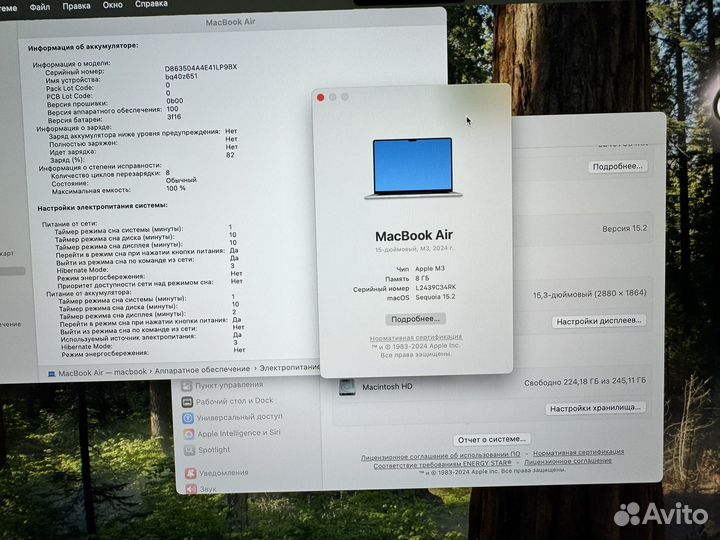
Task: Open the Файл menu
Action: [39, 7]
